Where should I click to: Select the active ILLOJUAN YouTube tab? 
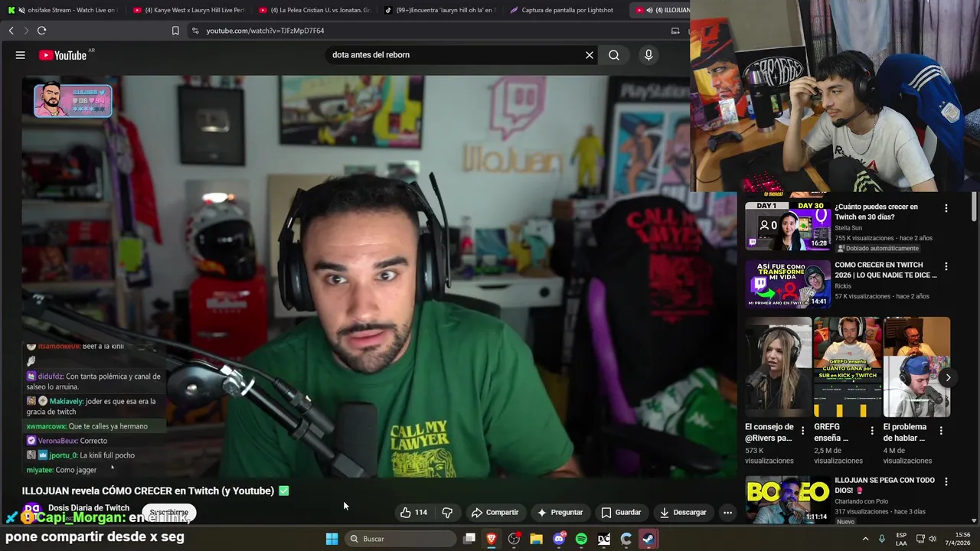pos(661,10)
